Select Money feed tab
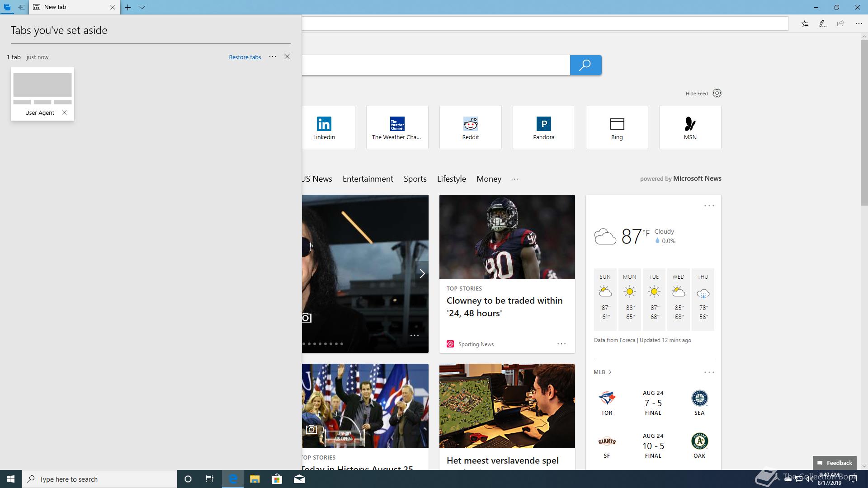The image size is (868, 488). [x=489, y=179]
